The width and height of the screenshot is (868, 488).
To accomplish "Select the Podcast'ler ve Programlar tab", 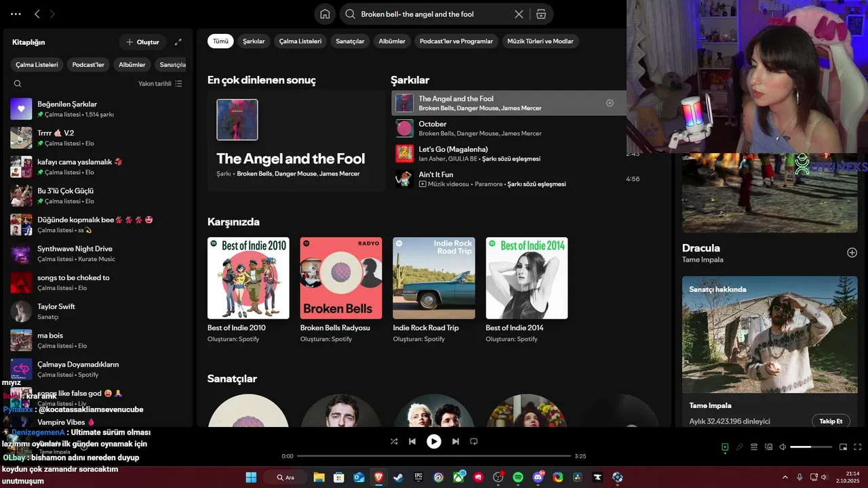I will tap(456, 41).
